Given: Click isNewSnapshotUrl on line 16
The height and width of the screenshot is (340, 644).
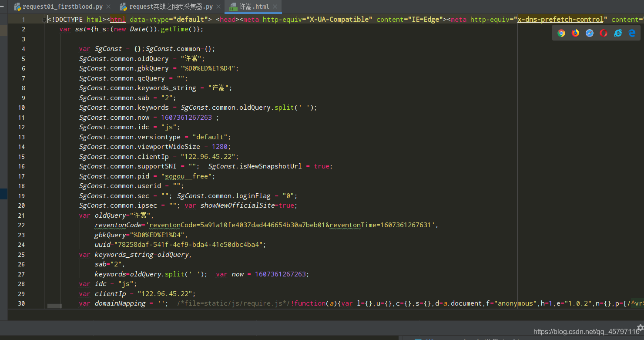Looking at the screenshot, I should click(270, 166).
